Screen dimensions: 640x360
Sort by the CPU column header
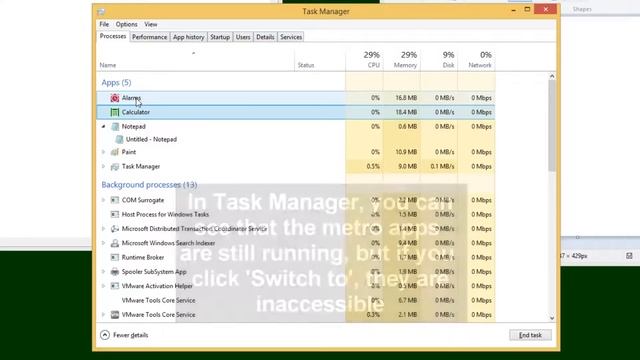click(x=364, y=60)
